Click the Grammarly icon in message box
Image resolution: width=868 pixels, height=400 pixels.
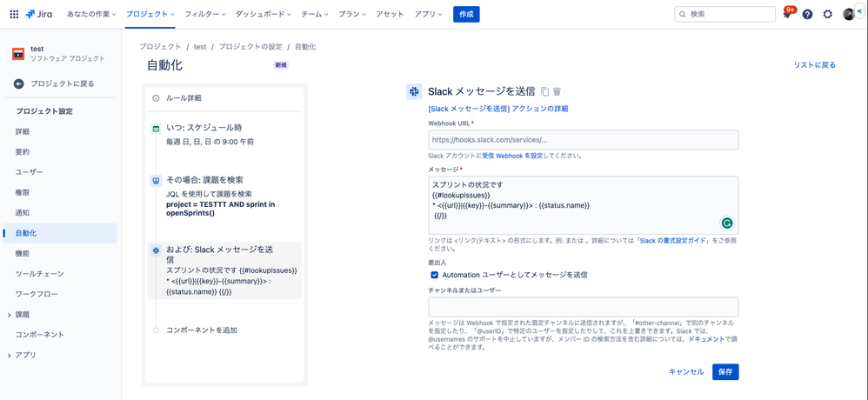pyautogui.click(x=727, y=223)
